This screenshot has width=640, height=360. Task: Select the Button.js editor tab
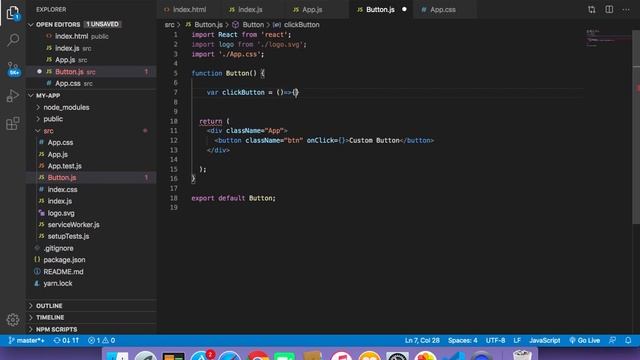(x=380, y=9)
